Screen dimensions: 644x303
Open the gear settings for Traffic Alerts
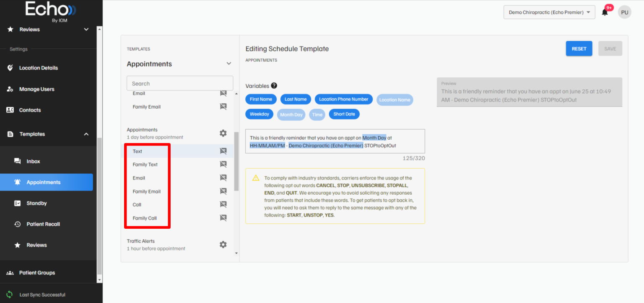point(223,244)
